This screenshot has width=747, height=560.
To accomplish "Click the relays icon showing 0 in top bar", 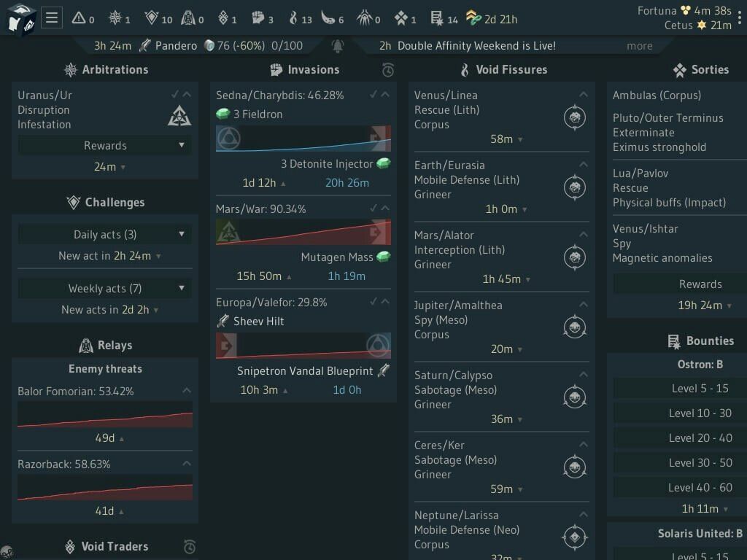I will (x=188, y=18).
